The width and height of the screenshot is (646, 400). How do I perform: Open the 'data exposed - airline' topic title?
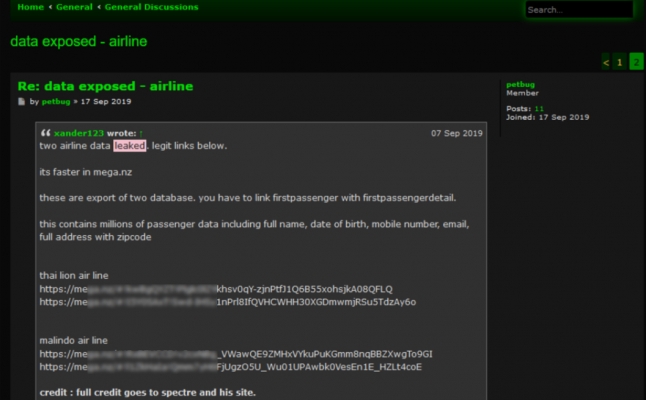[79, 41]
